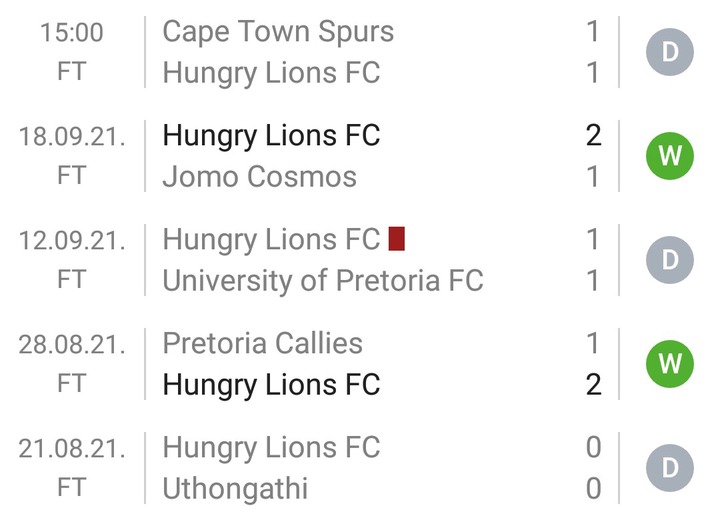The image size is (720, 514).
Task: Open the 12.09.21 match date
Action: click(72, 240)
